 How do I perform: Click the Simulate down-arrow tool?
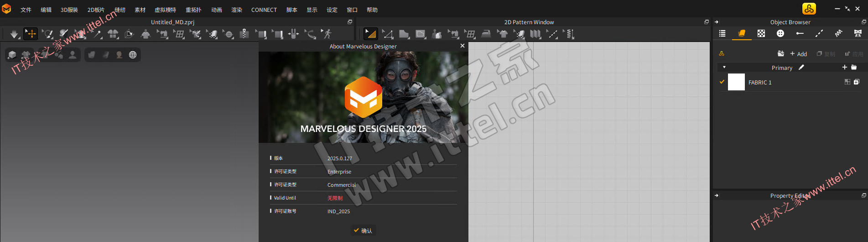(15, 34)
